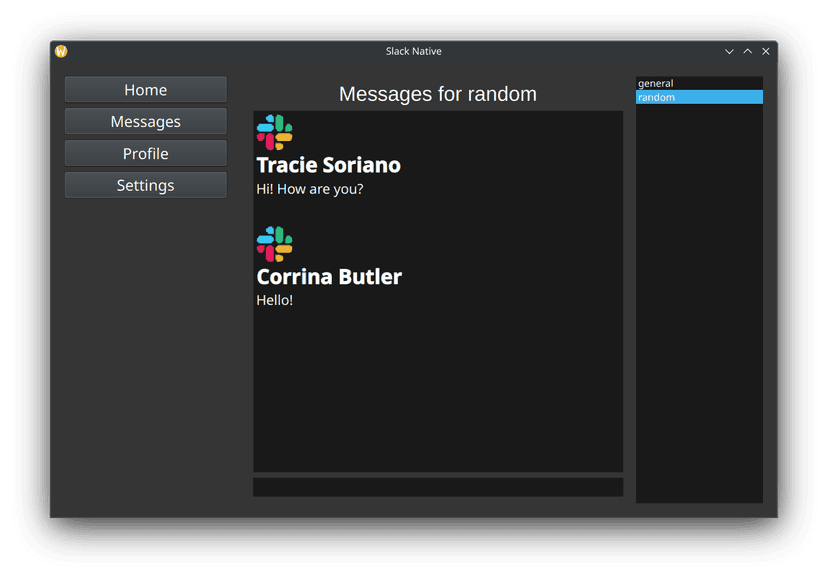This screenshot has width=828, height=577.
Task: Close the Slack Native window
Action: coord(766,51)
